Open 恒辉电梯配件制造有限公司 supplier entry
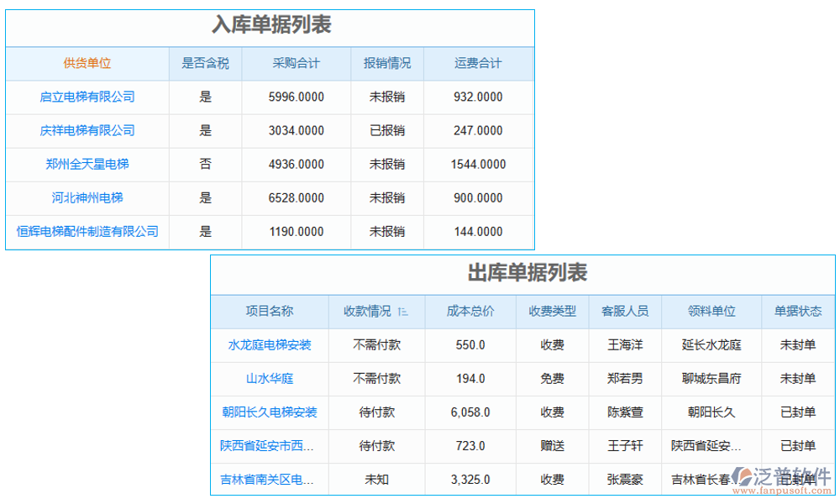The height and width of the screenshot is (504, 840). (x=88, y=232)
